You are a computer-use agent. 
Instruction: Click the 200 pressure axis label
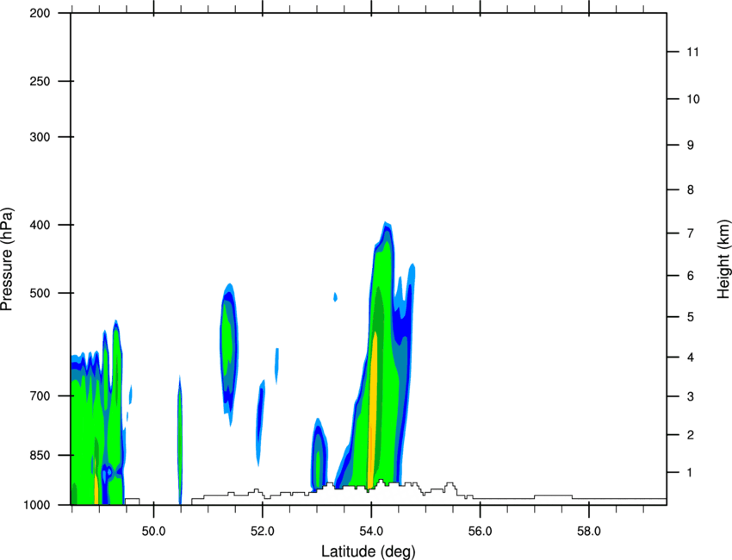click(x=40, y=13)
